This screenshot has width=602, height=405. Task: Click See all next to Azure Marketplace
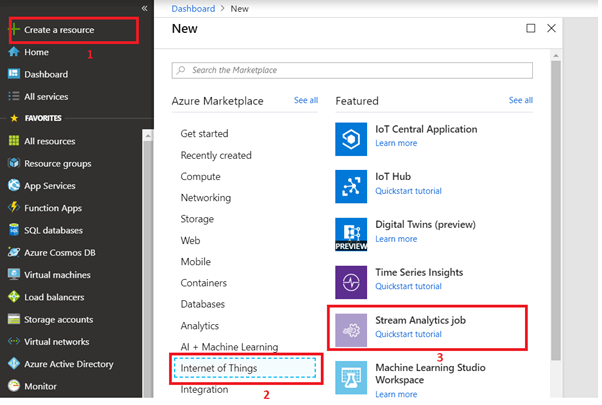(305, 100)
